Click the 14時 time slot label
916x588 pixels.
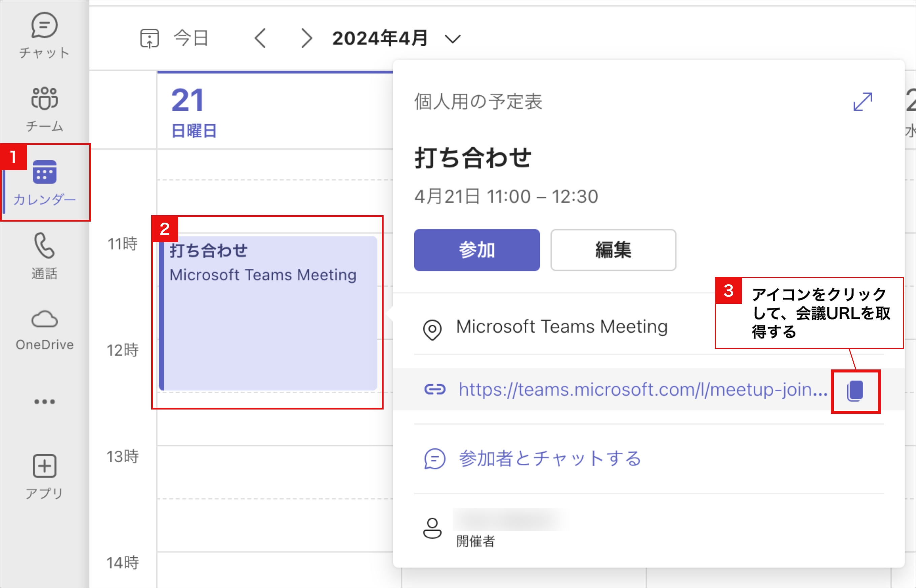point(122,562)
